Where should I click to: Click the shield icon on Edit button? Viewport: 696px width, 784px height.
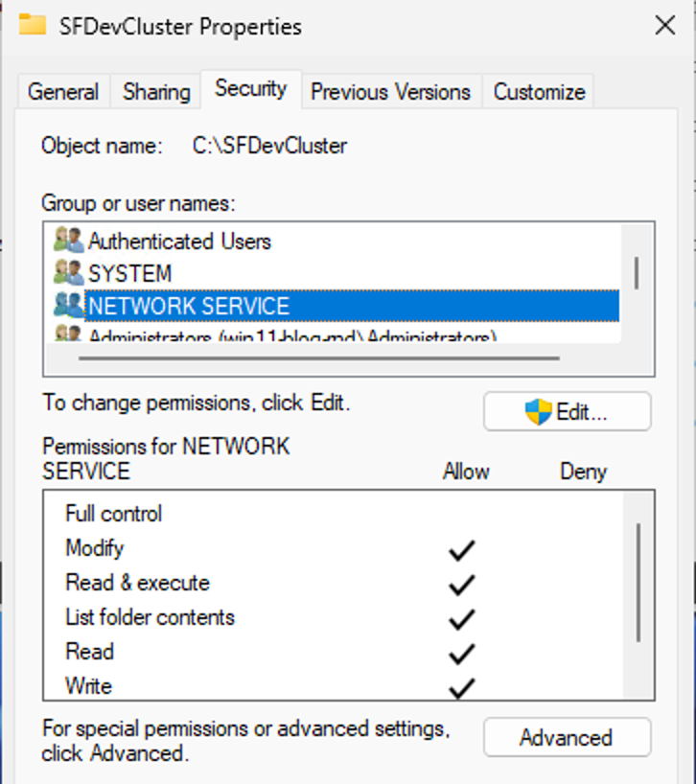tap(538, 412)
